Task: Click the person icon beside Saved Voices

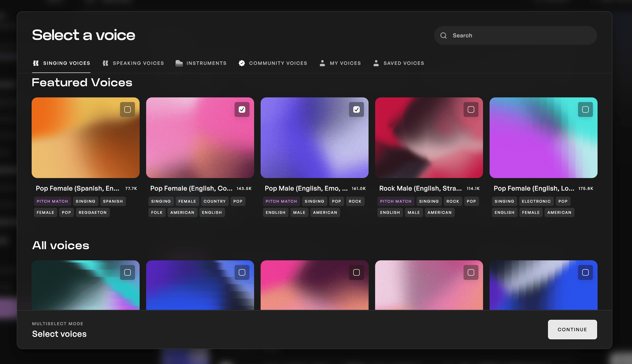Action: pos(376,63)
